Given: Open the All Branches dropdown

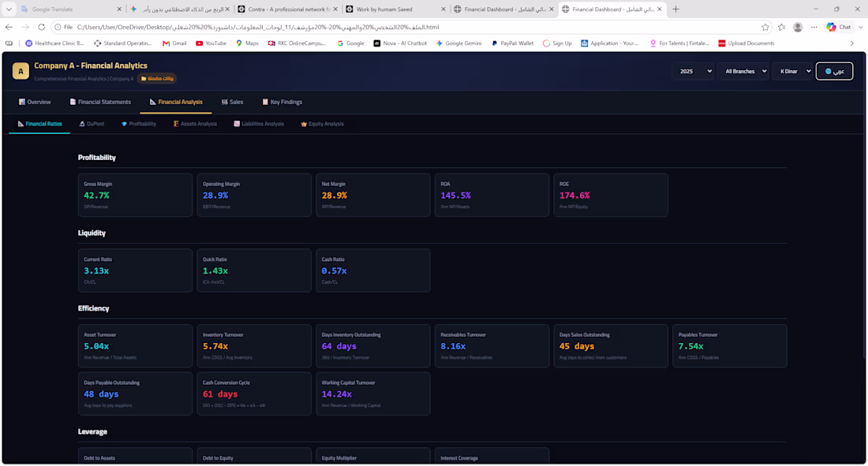Looking at the screenshot, I should tap(743, 72).
